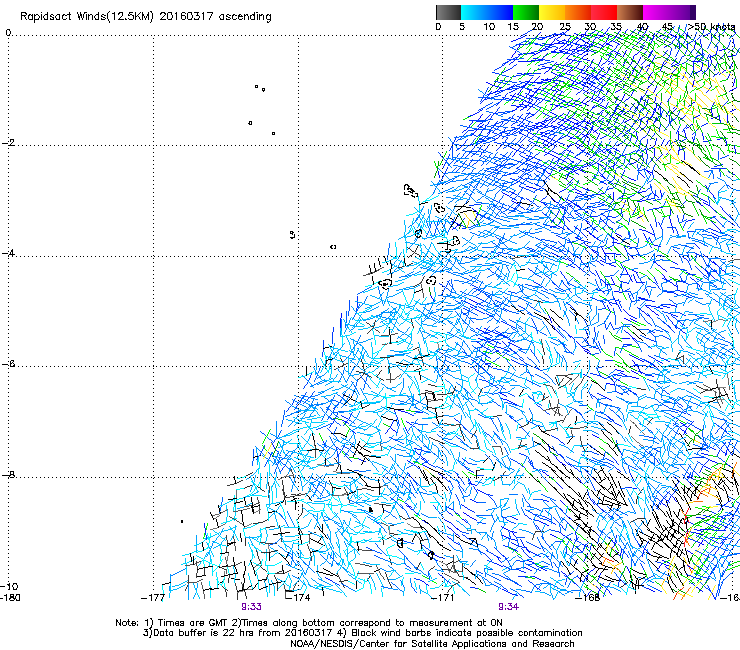This screenshot has height=650, width=740.
Task: Click the latitude axis label "-2"
Action: 8,143
